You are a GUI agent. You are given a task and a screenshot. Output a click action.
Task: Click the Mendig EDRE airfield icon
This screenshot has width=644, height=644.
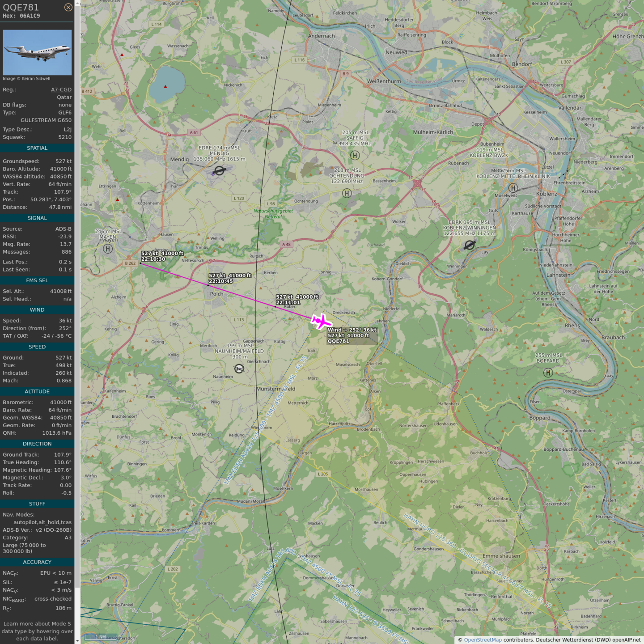[219, 170]
